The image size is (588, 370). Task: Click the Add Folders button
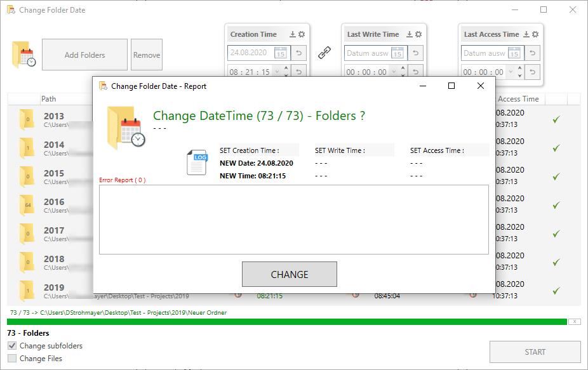pyautogui.click(x=84, y=55)
